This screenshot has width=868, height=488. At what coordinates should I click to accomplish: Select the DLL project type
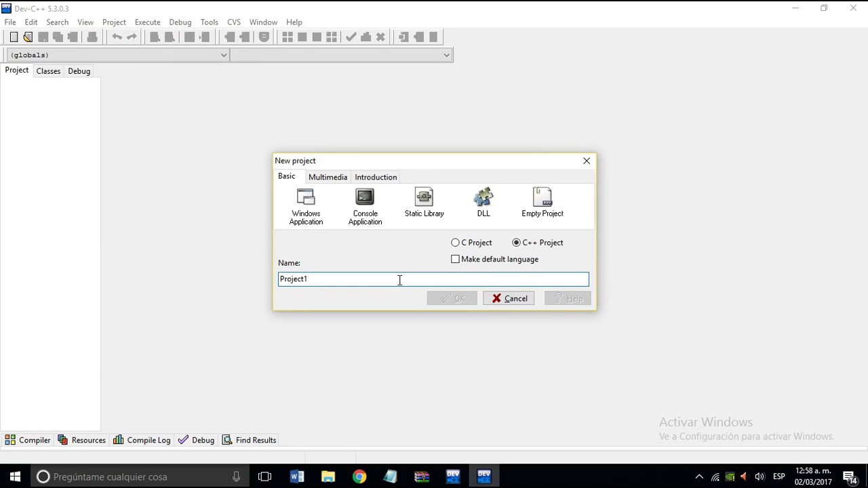point(484,203)
